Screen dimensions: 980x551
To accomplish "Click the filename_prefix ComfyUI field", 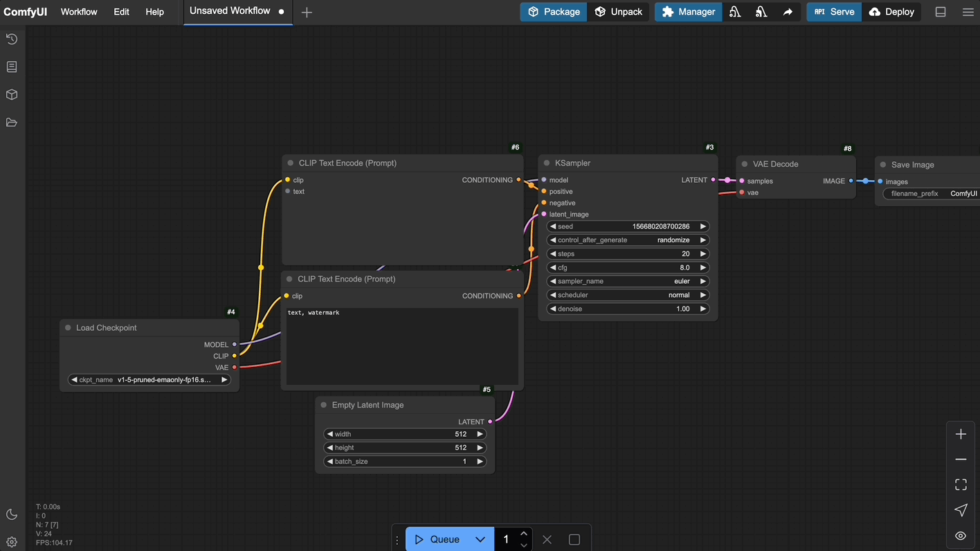I will [x=932, y=194].
